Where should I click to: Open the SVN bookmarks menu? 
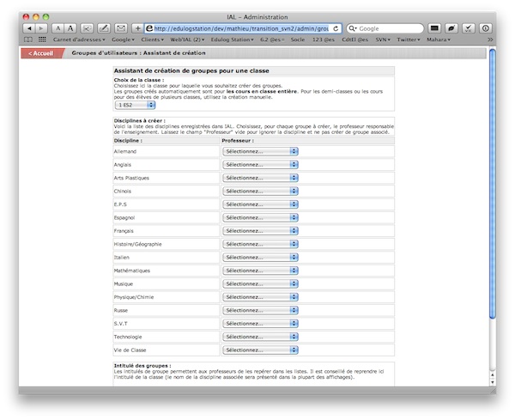click(383, 40)
